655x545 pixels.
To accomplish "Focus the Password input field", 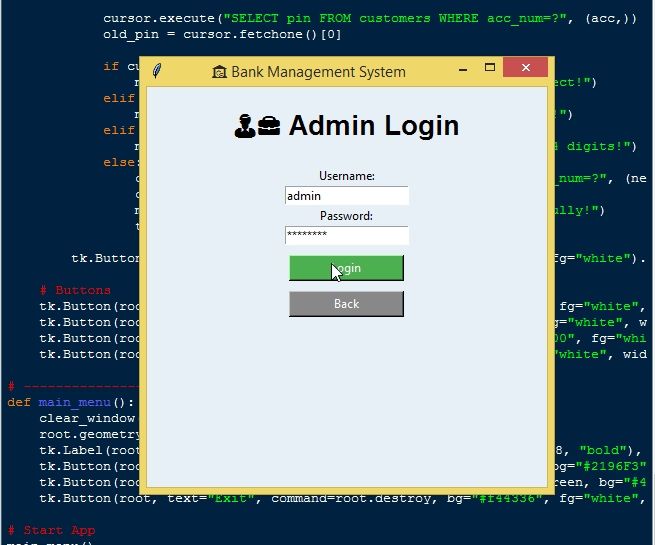I will 346,235.
